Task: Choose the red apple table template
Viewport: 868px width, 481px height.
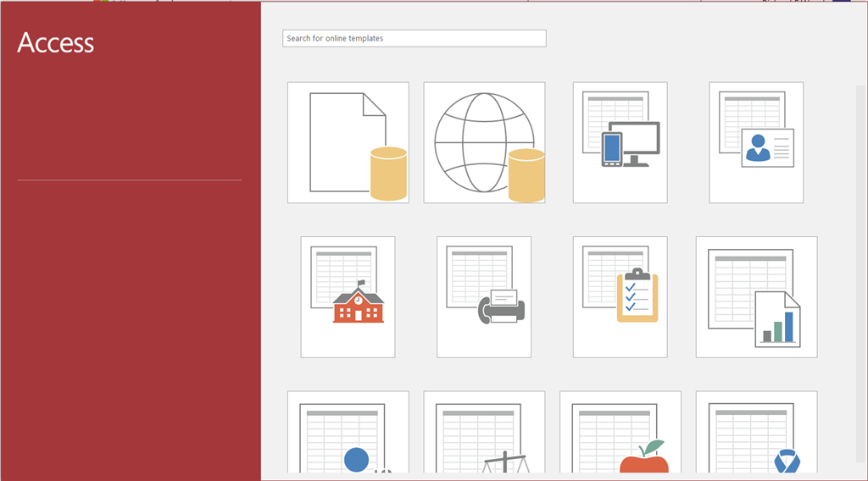Action: click(x=620, y=432)
